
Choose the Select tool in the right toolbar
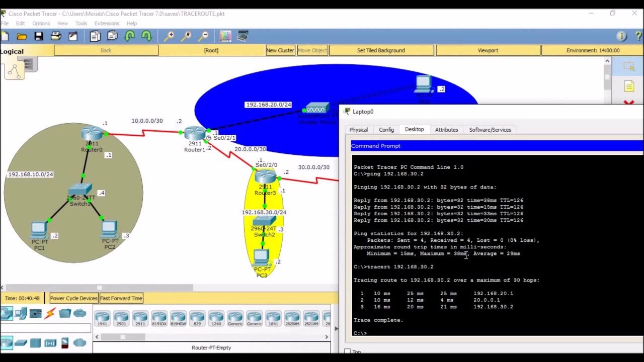629,66
